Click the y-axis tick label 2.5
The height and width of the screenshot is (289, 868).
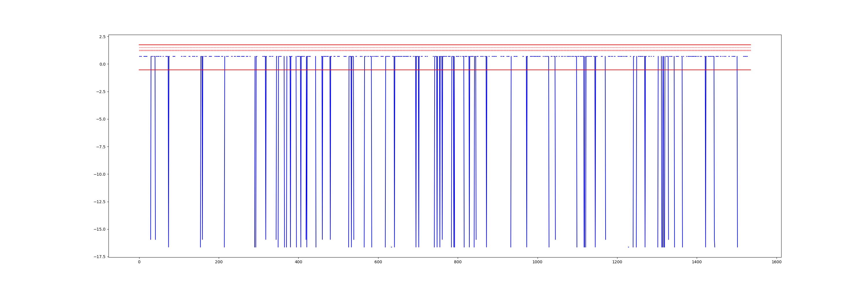[x=102, y=37]
